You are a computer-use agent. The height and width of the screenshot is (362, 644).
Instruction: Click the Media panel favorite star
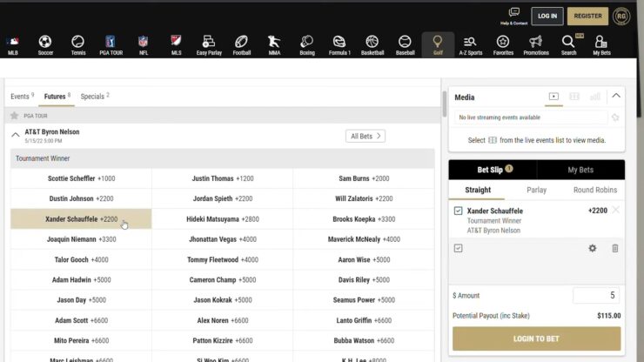[x=614, y=117]
